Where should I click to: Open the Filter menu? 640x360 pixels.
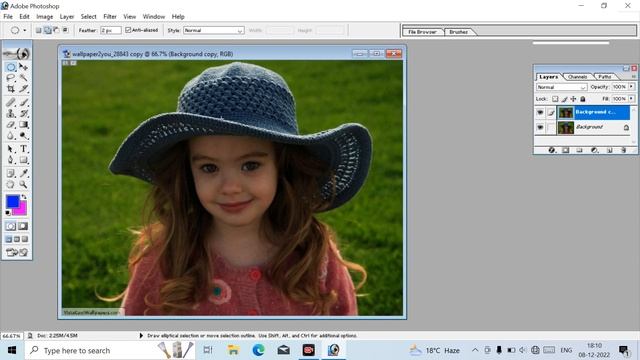coord(110,16)
